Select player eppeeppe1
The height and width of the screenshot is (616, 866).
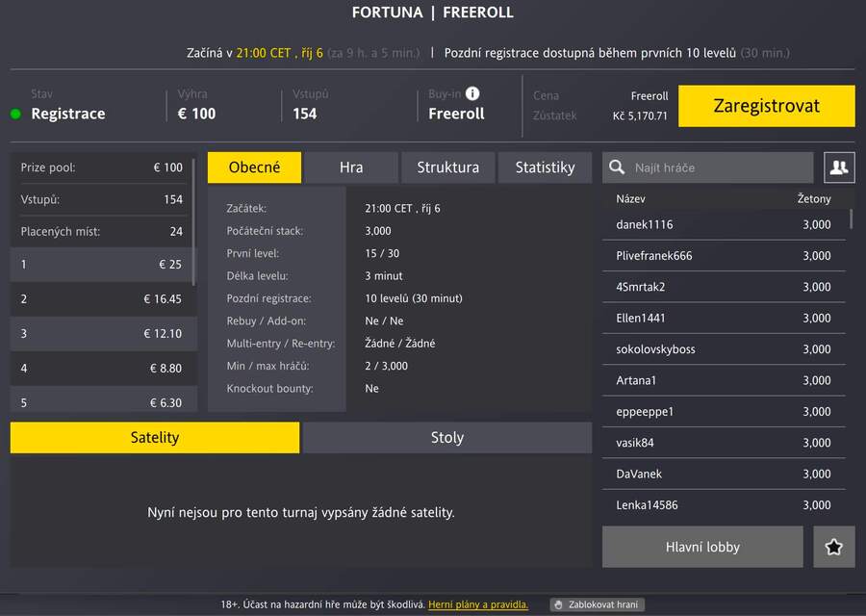click(x=724, y=412)
